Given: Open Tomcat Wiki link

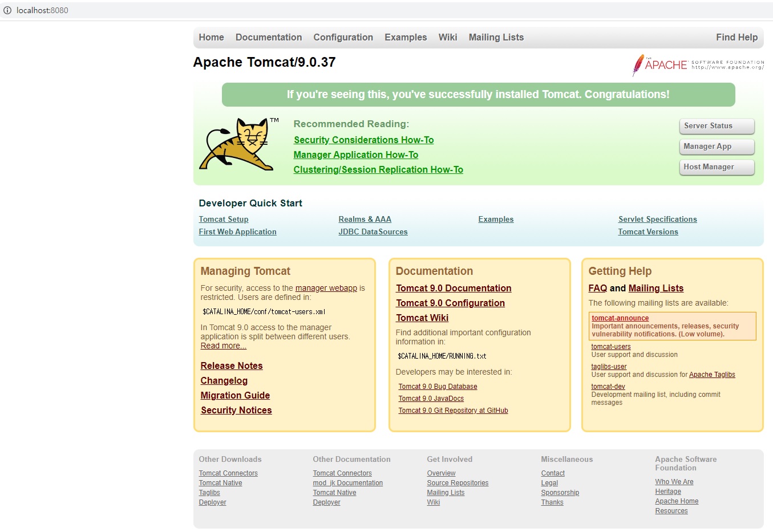Looking at the screenshot, I should click(422, 318).
